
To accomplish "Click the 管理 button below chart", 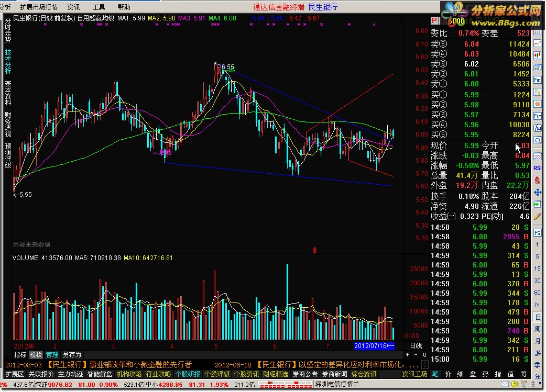I will click(52, 355).
